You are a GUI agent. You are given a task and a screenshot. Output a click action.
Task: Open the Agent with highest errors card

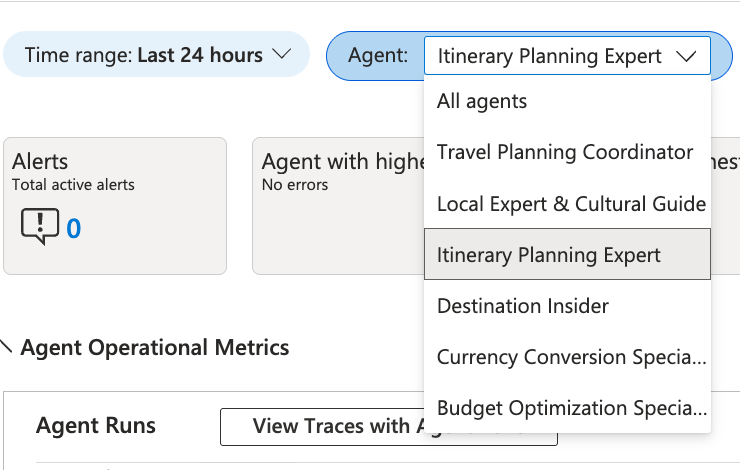(335, 205)
